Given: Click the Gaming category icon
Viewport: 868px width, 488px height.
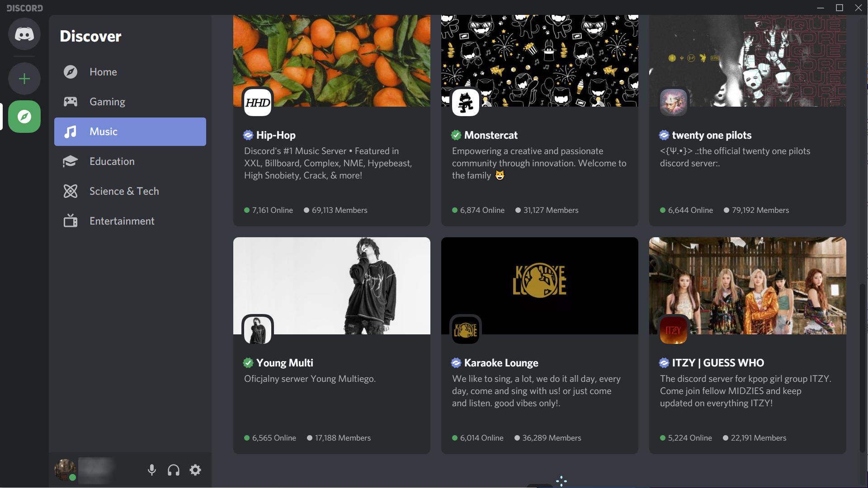Looking at the screenshot, I should [71, 101].
